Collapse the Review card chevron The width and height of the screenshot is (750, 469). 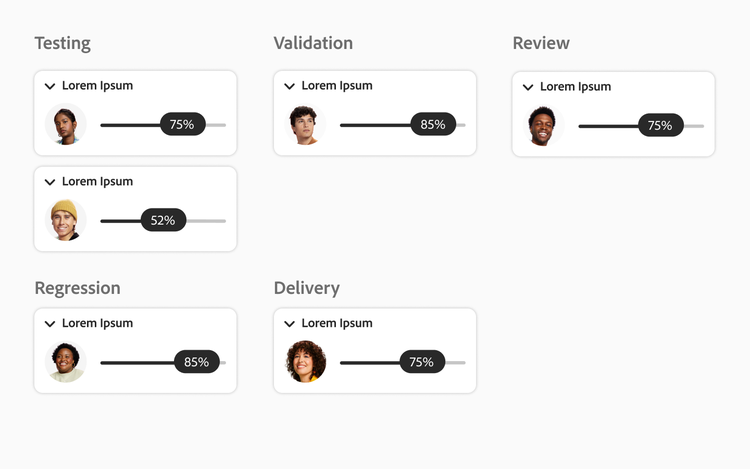coord(528,87)
